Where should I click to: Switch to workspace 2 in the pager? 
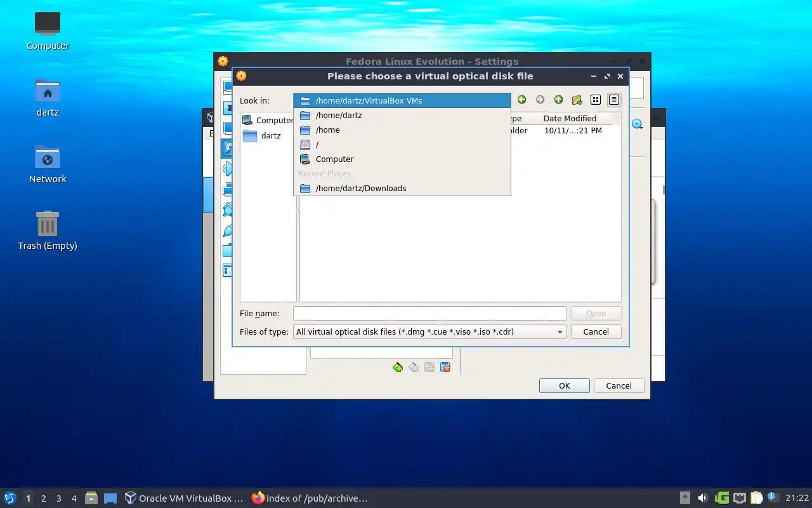tap(43, 498)
